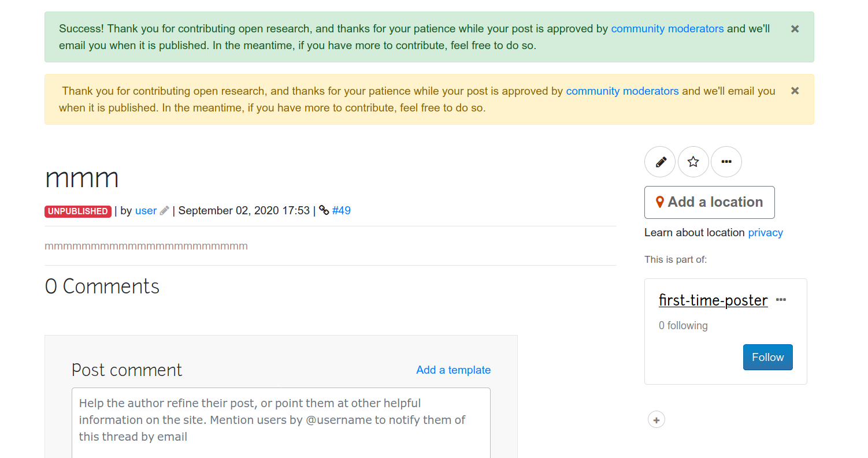Open the location privacy link

pyautogui.click(x=765, y=233)
